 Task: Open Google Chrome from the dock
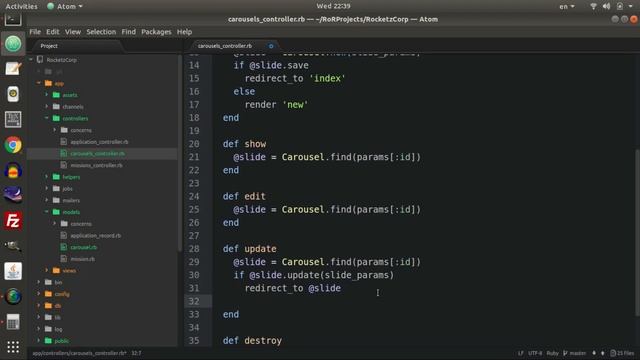tap(13, 145)
